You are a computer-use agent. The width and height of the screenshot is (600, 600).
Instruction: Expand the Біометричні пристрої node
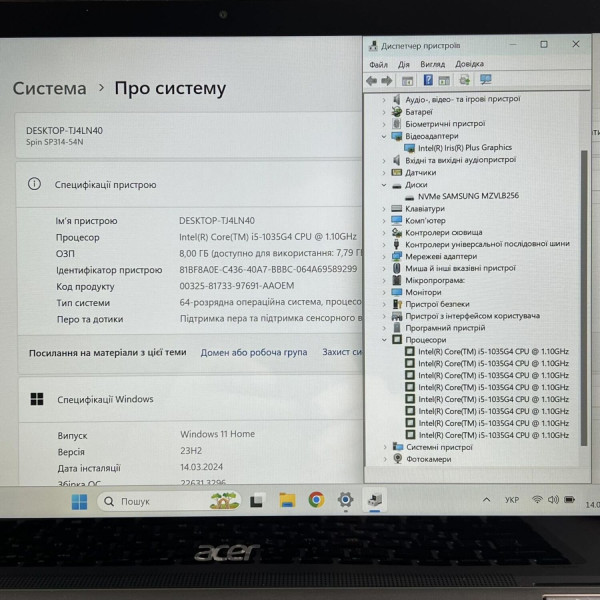coord(384,124)
